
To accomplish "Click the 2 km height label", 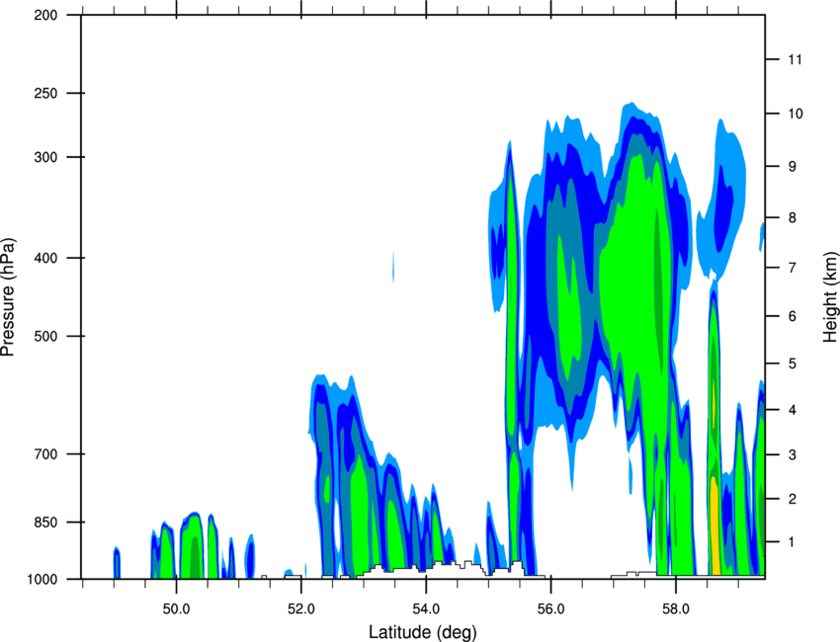I will pos(792,499).
